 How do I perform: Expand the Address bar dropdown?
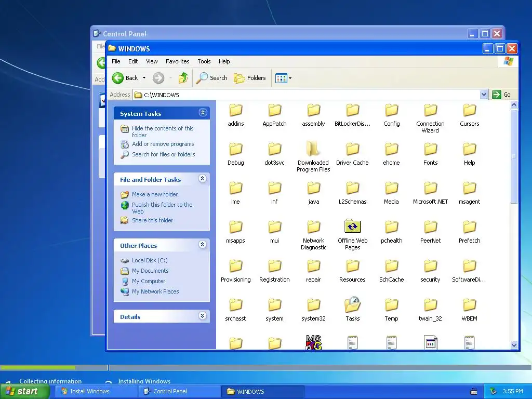click(x=484, y=95)
